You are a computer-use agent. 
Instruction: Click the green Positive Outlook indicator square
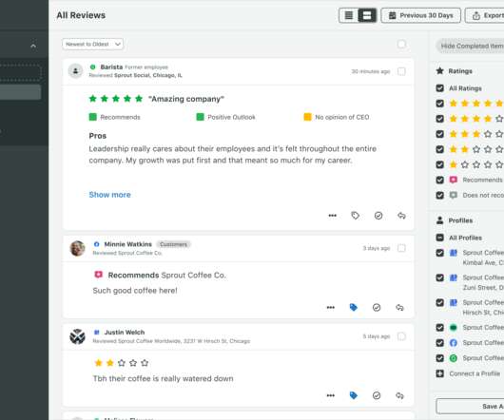(x=200, y=117)
